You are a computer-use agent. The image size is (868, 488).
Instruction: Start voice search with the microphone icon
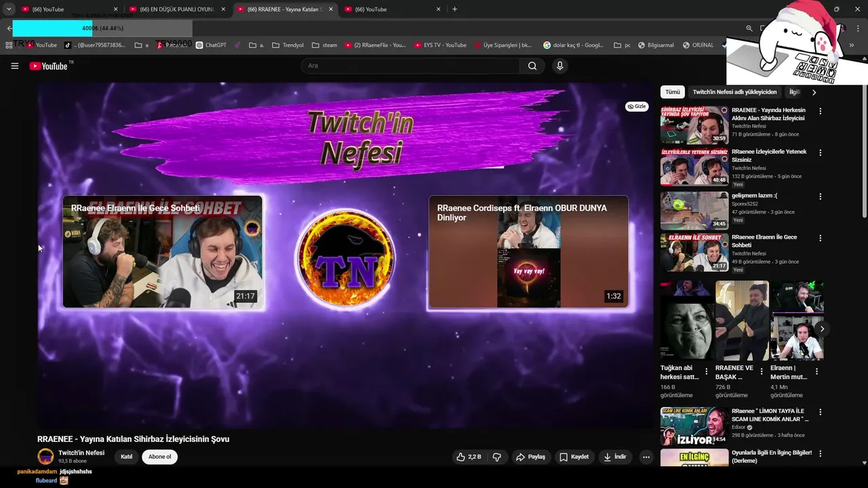559,66
